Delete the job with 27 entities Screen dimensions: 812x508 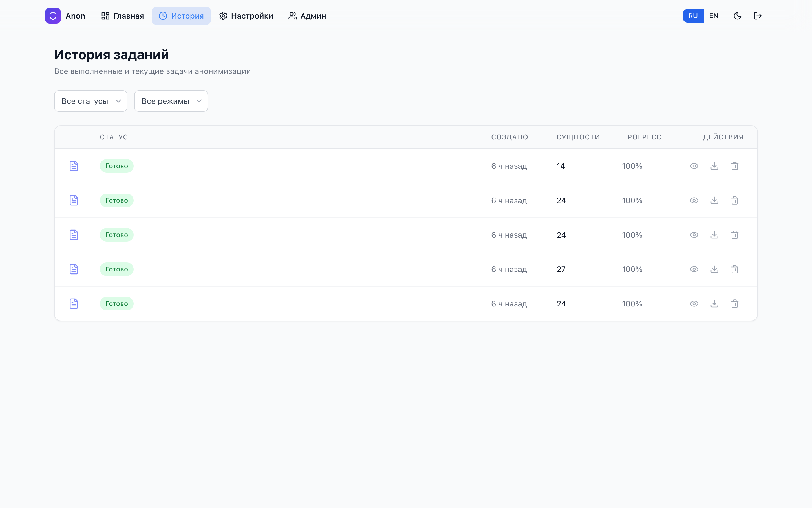(x=734, y=269)
